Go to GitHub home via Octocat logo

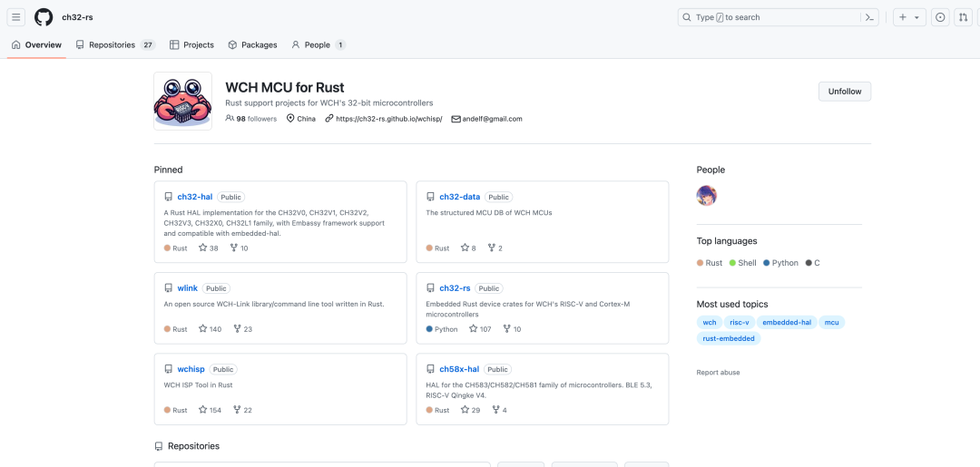[44, 17]
